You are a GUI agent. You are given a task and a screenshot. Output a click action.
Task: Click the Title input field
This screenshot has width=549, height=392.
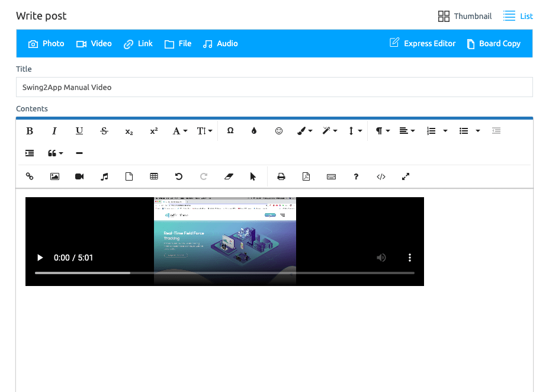[x=274, y=87]
